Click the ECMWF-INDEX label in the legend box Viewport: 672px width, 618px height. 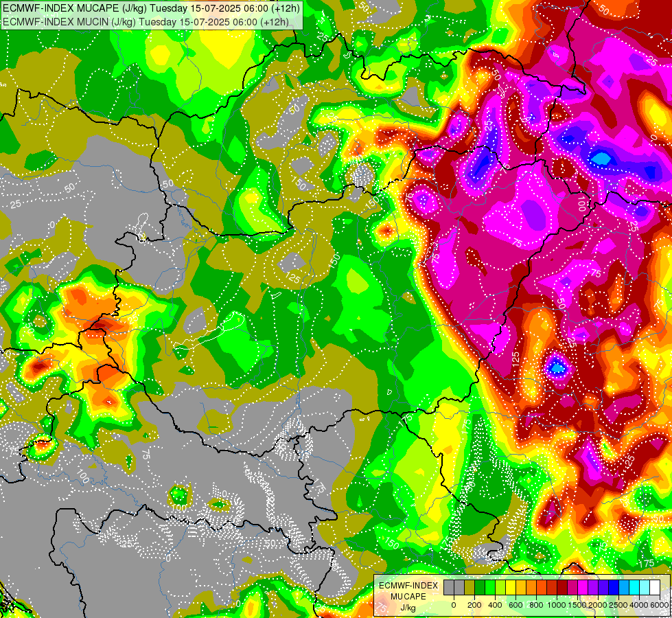408,586
